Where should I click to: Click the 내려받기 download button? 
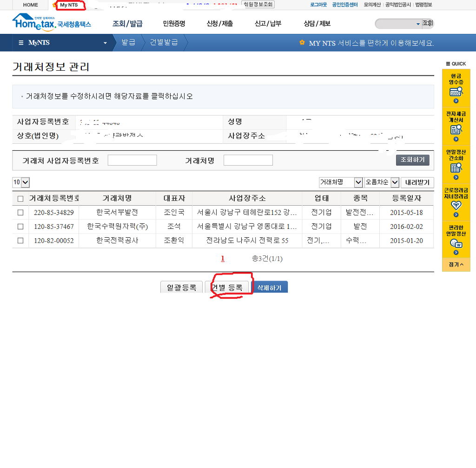pyautogui.click(x=417, y=182)
